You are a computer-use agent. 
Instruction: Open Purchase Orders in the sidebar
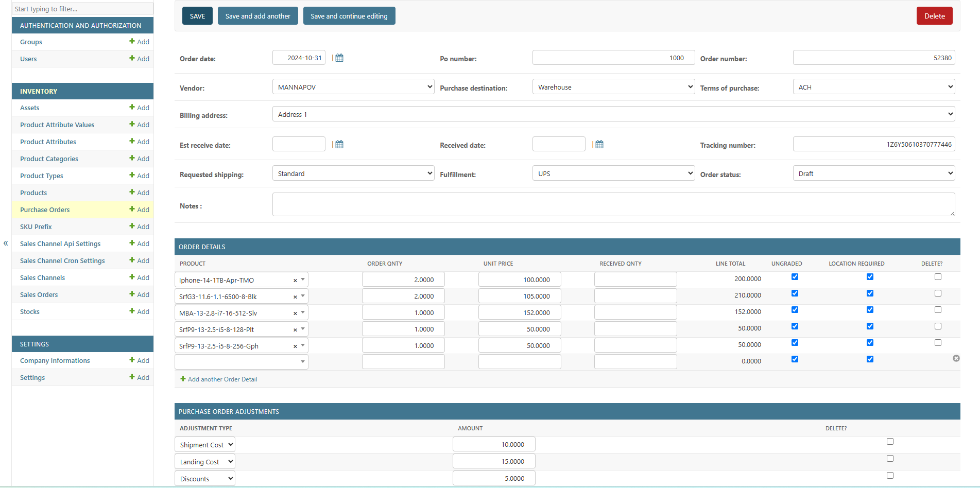pos(45,210)
